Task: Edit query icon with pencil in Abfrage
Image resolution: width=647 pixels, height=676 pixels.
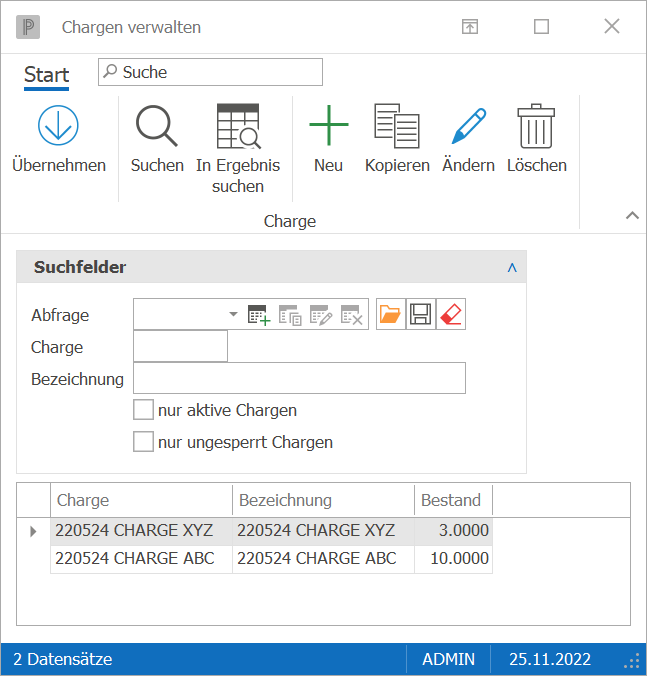Action: 321,315
